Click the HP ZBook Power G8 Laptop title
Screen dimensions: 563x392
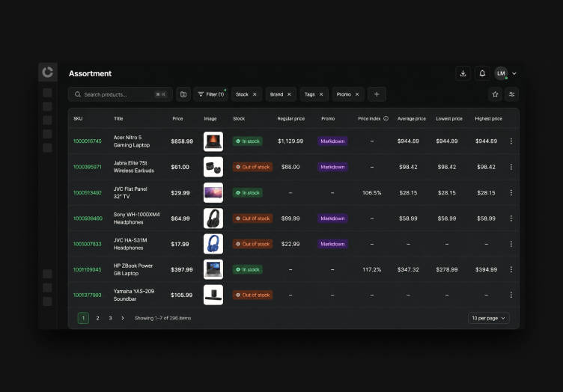pyautogui.click(x=133, y=270)
